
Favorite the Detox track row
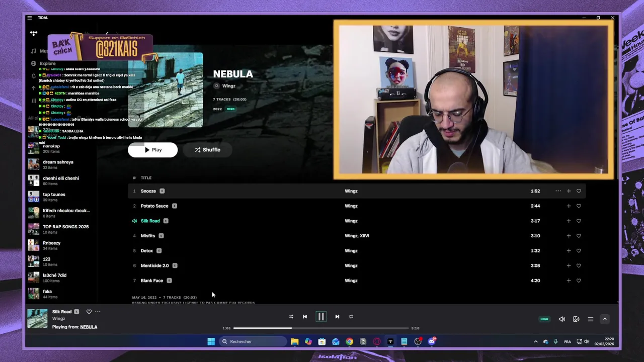tap(579, 250)
